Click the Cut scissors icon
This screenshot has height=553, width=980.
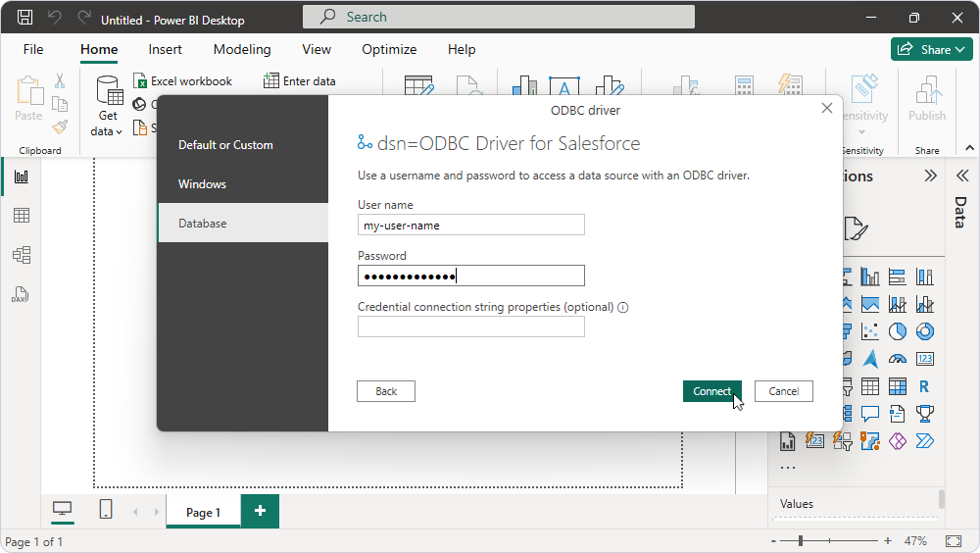pyautogui.click(x=60, y=80)
